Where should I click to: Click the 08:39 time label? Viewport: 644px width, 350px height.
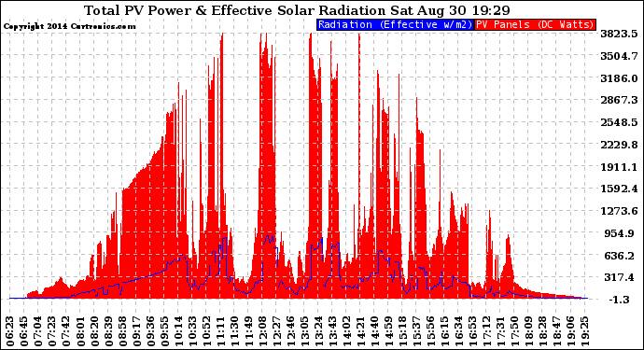109,330
